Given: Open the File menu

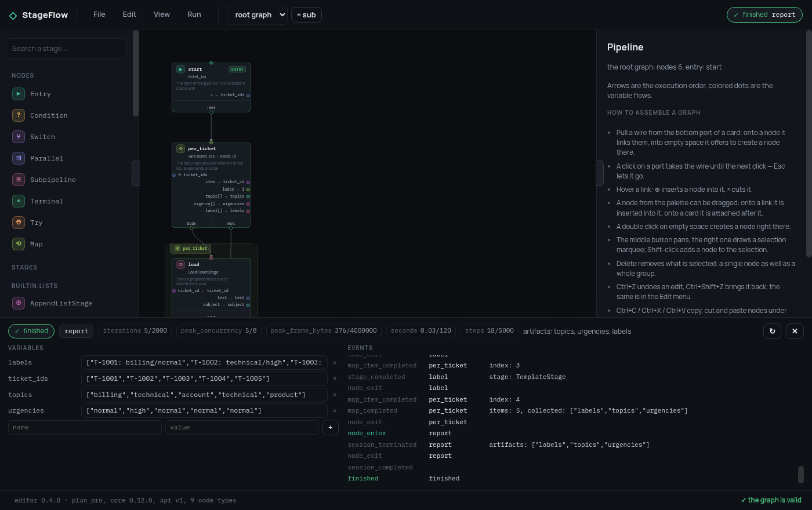Looking at the screenshot, I should [x=99, y=14].
